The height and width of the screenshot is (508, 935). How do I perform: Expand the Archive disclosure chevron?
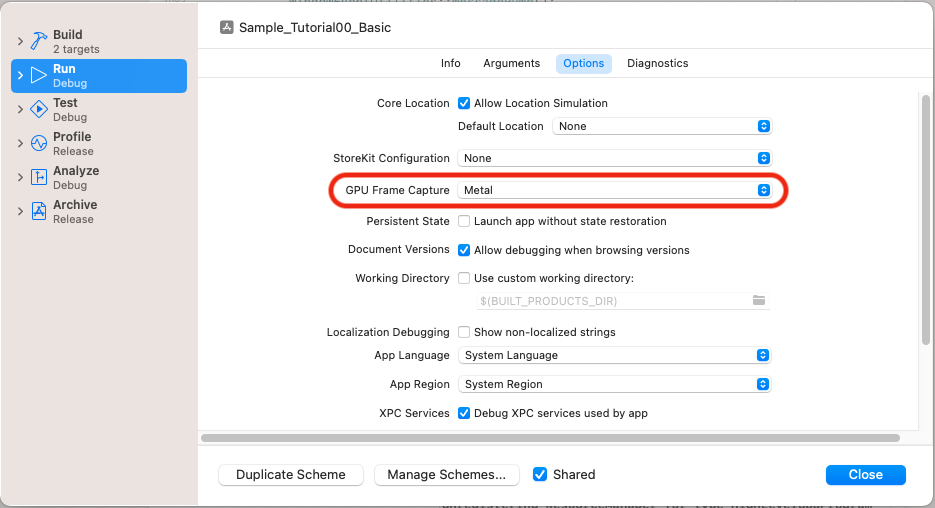(x=20, y=211)
